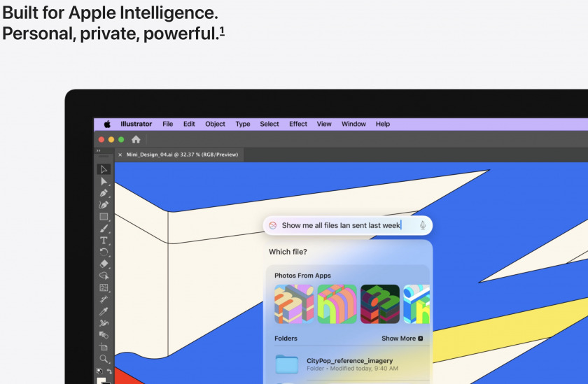Image resolution: width=588 pixels, height=384 pixels.
Task: Open the dark green letter thumbnail
Action: pyautogui.click(x=380, y=304)
